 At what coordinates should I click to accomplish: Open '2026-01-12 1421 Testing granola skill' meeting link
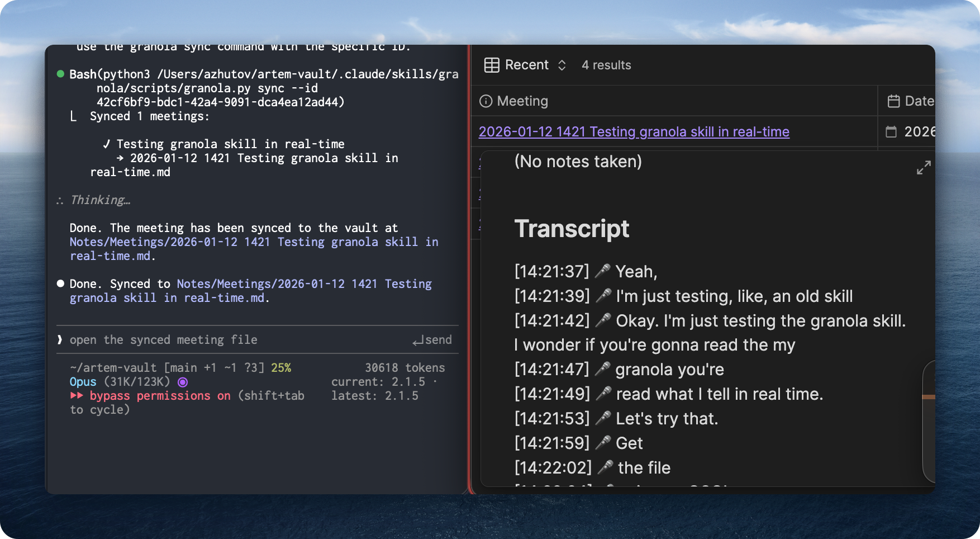pyautogui.click(x=634, y=132)
